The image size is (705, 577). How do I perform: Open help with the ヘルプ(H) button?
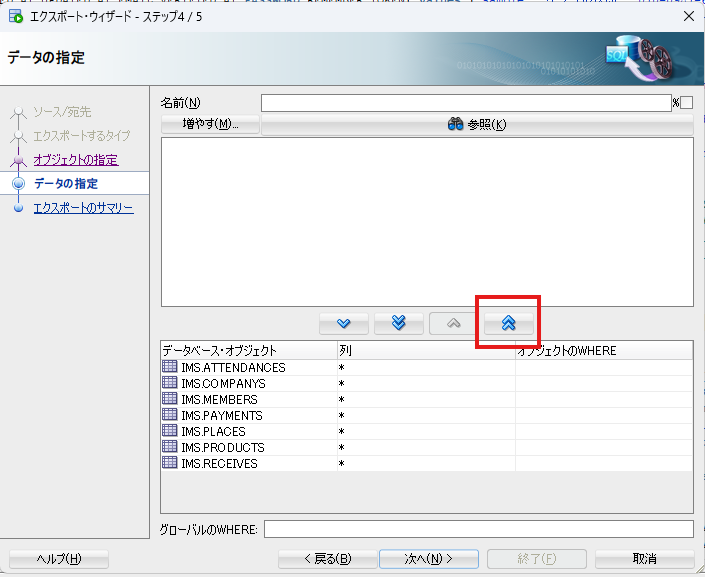pyautogui.click(x=58, y=559)
